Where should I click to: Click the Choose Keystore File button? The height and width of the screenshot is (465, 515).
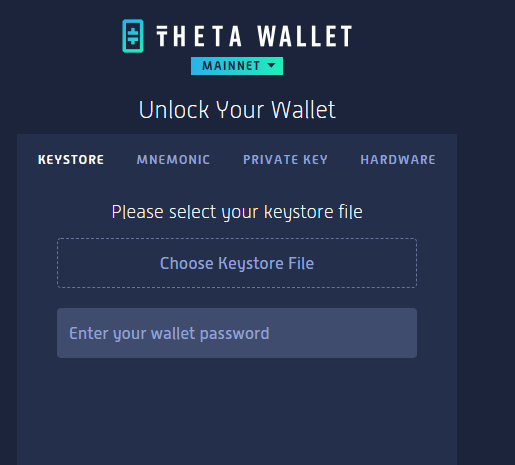coord(237,263)
